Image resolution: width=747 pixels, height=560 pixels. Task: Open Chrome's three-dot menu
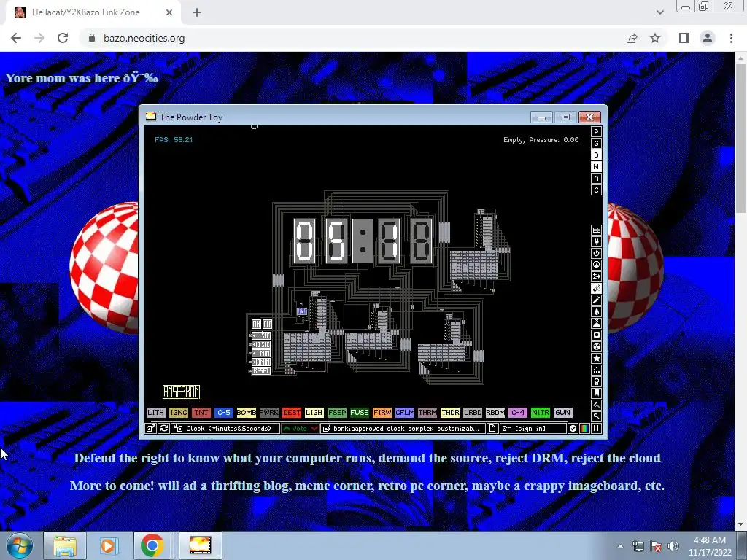tap(731, 38)
